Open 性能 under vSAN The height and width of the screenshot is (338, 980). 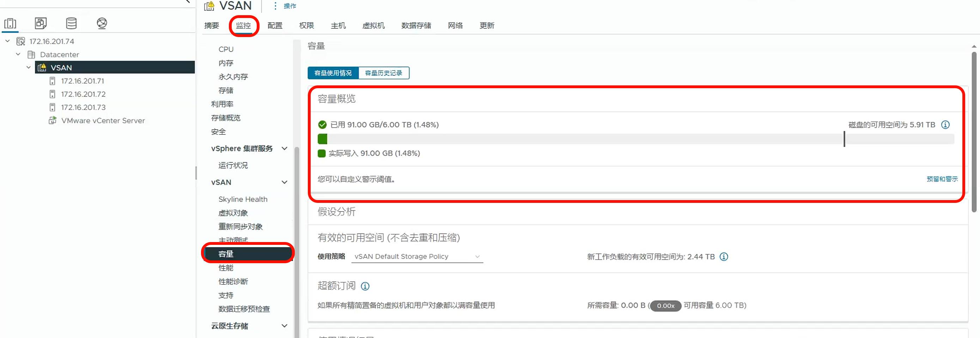[x=226, y=267]
